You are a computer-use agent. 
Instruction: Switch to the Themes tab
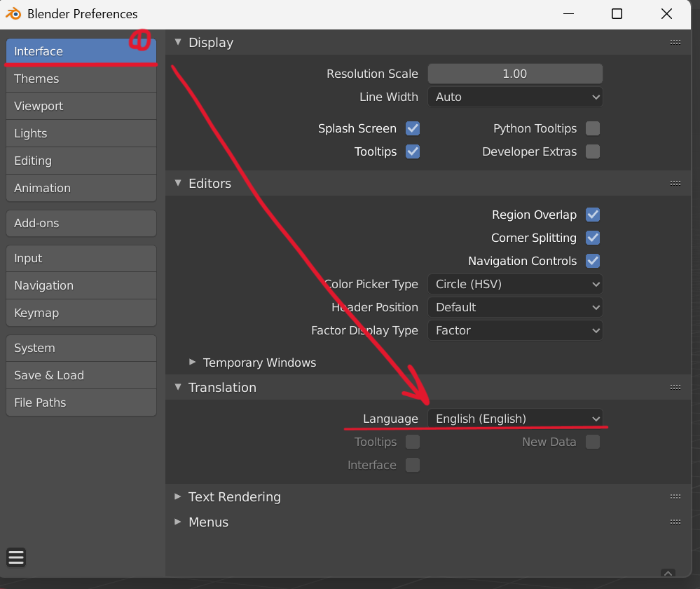81,79
